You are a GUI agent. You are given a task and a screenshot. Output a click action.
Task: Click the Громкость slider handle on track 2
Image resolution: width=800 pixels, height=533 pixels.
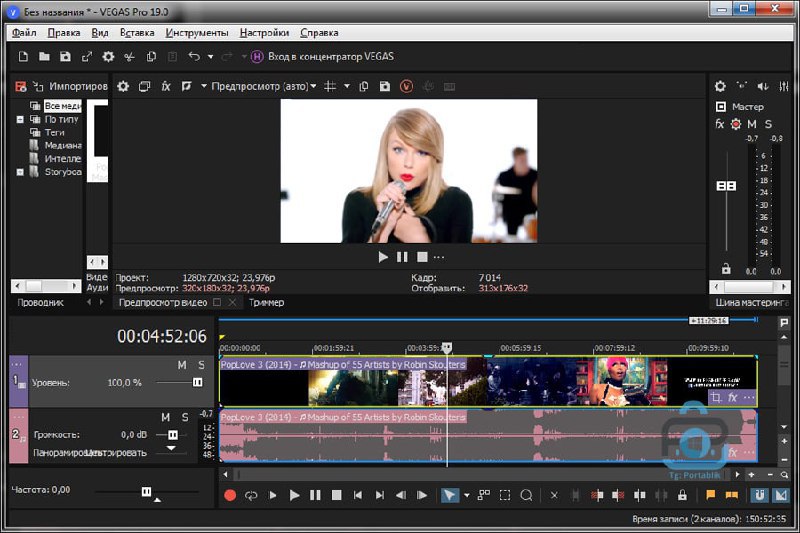(x=173, y=435)
